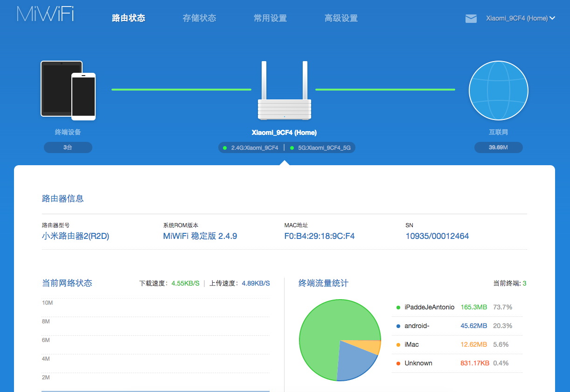This screenshot has height=392, width=570.
Task: Click the internet globe icon
Action: tap(499, 91)
